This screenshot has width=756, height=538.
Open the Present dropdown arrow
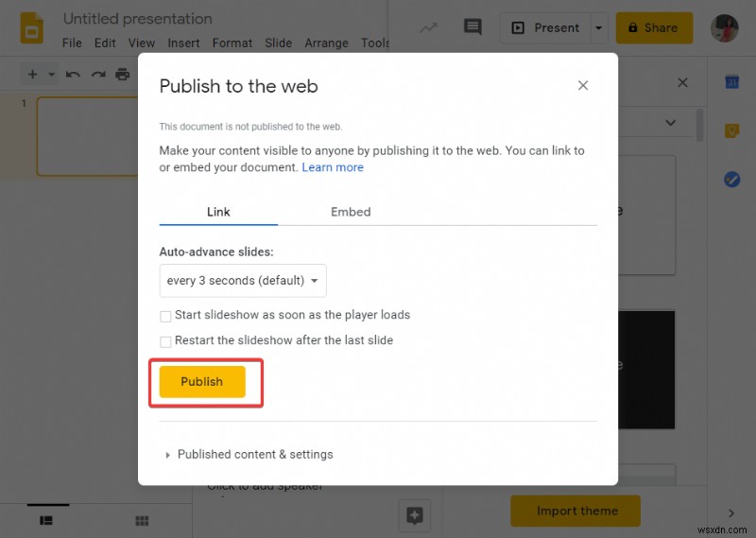(598, 28)
